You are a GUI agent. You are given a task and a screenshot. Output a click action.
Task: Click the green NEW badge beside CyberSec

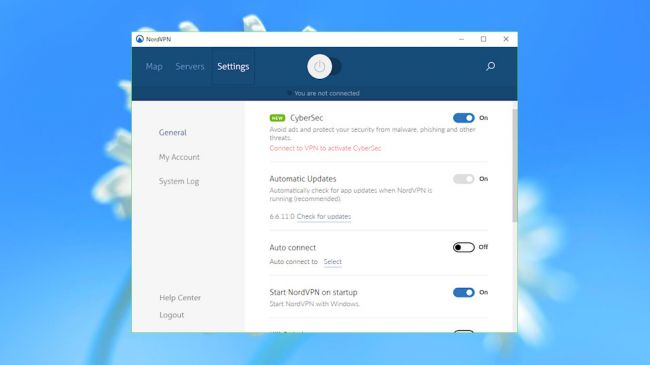pyautogui.click(x=277, y=118)
